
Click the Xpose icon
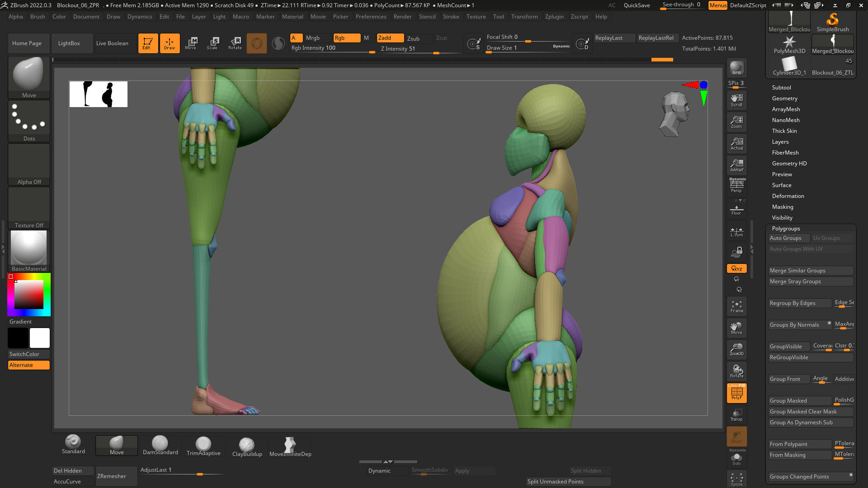point(736,479)
